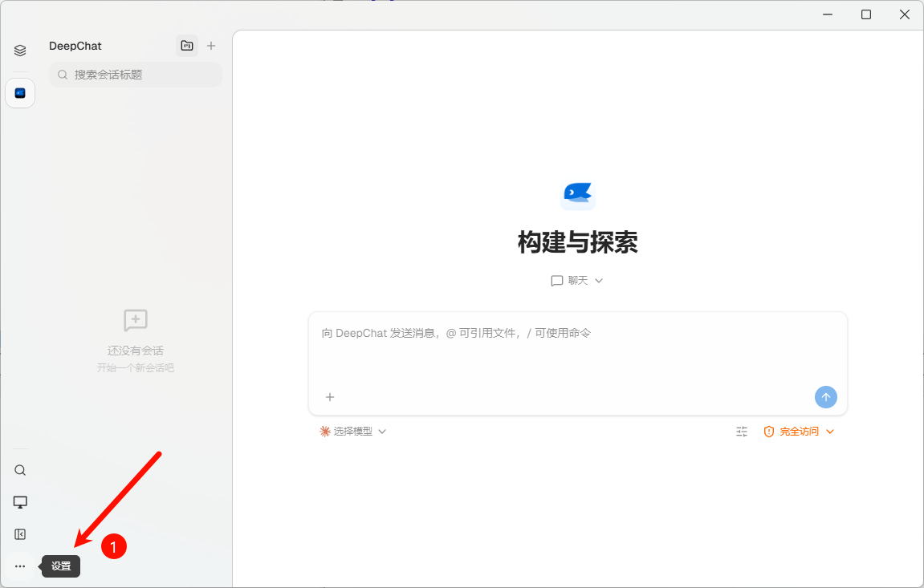Click the stacked layers icon in sidebar
Screen dimensions: 924x588
click(x=20, y=51)
